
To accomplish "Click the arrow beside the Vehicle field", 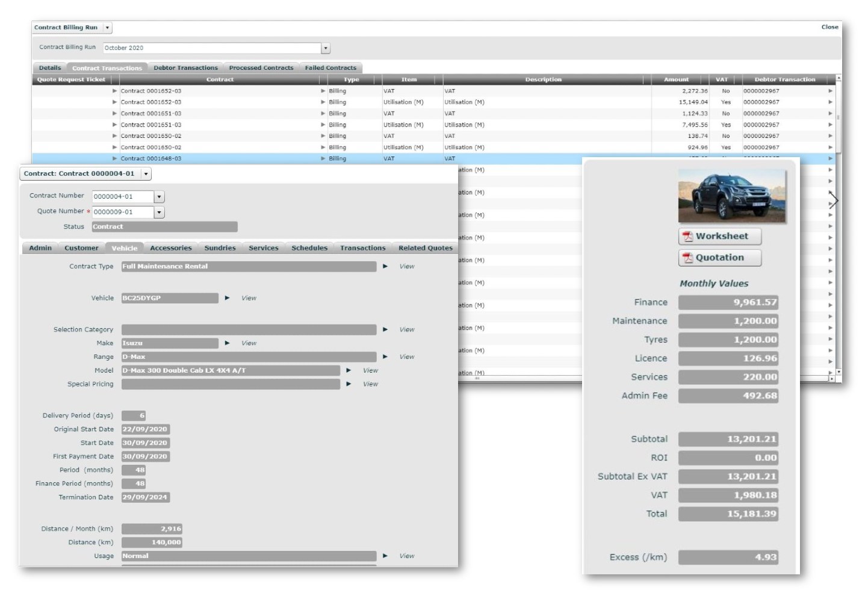I will pos(228,297).
